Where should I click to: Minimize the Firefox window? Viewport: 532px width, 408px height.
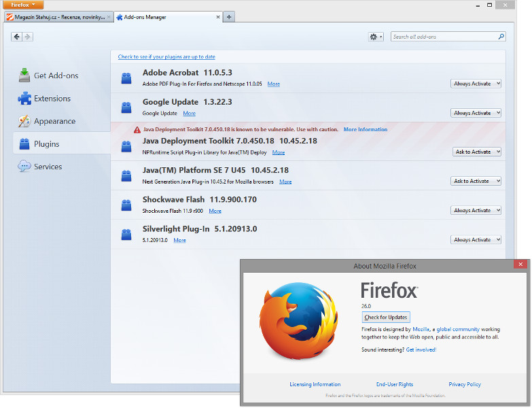pyautogui.click(x=478, y=5)
